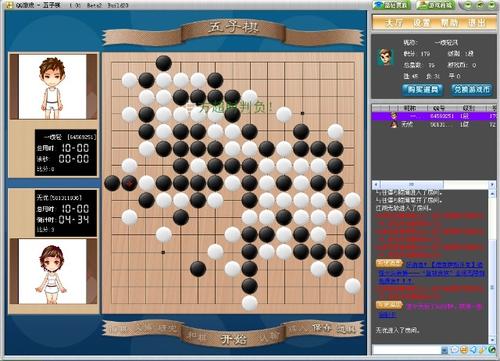The height and width of the screenshot is (361, 500).
Task: Click the bottom player's girl avatar
Action: tap(53, 271)
